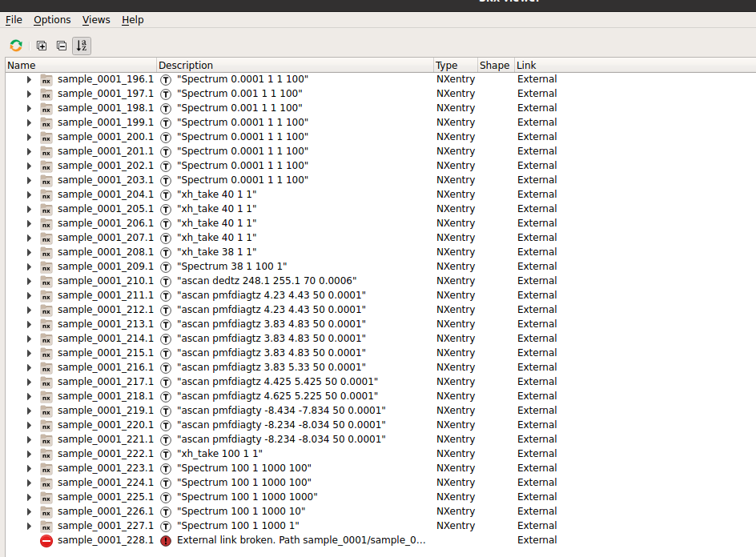
Task: Click the NXentry T icon beside sample_0001_210.1
Action: [165, 280]
